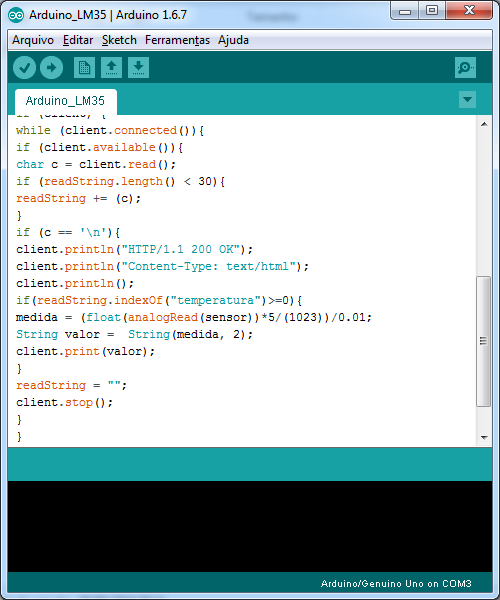
Task: Click the 'client.stop();' line
Action: 65,403
